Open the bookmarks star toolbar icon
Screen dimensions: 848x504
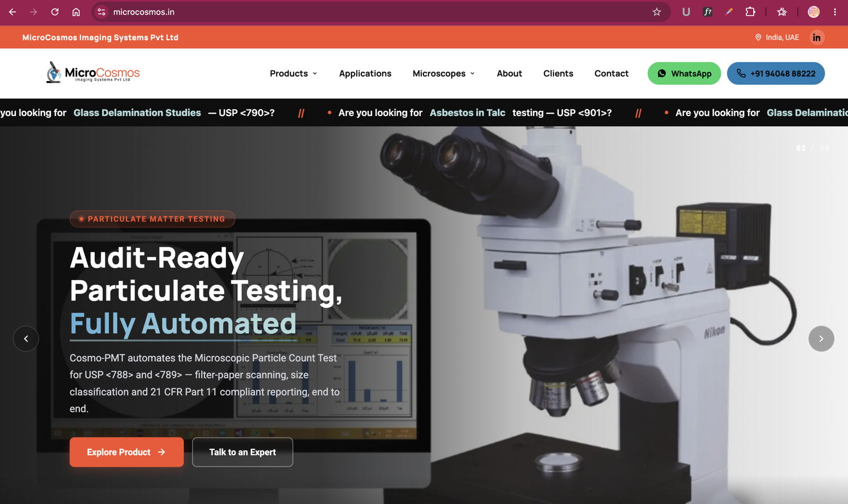pos(782,12)
